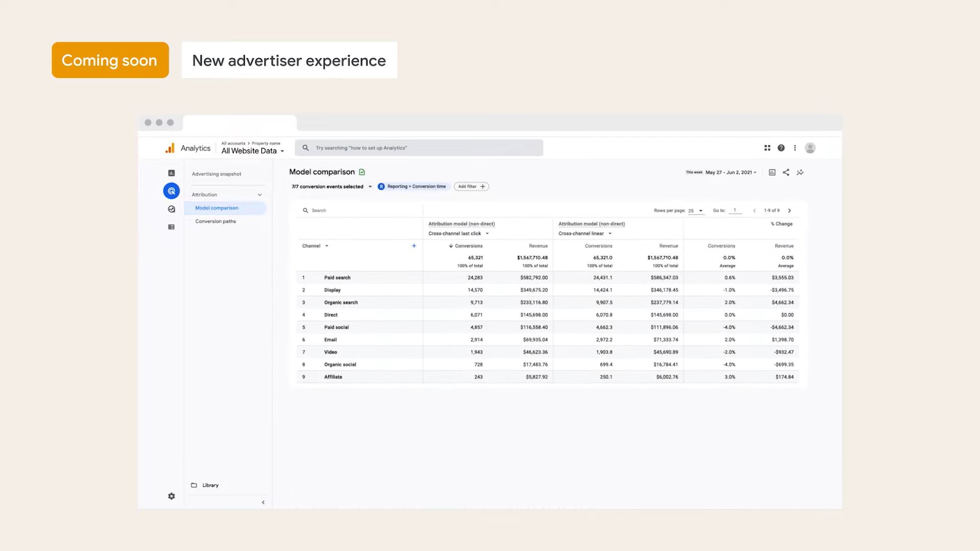This screenshot has width=980, height=551.
Task: Change the Cross-channel last click model dropdown
Action: 458,234
